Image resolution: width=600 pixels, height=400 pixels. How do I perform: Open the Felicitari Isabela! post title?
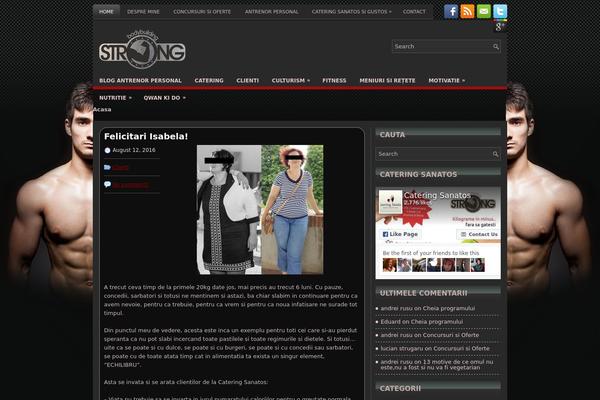[146, 136]
